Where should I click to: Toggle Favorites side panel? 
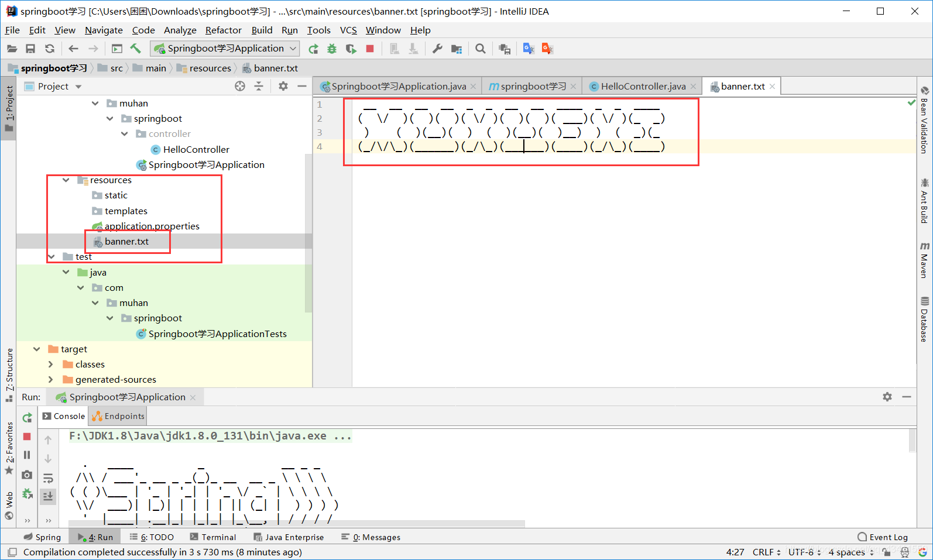9,448
